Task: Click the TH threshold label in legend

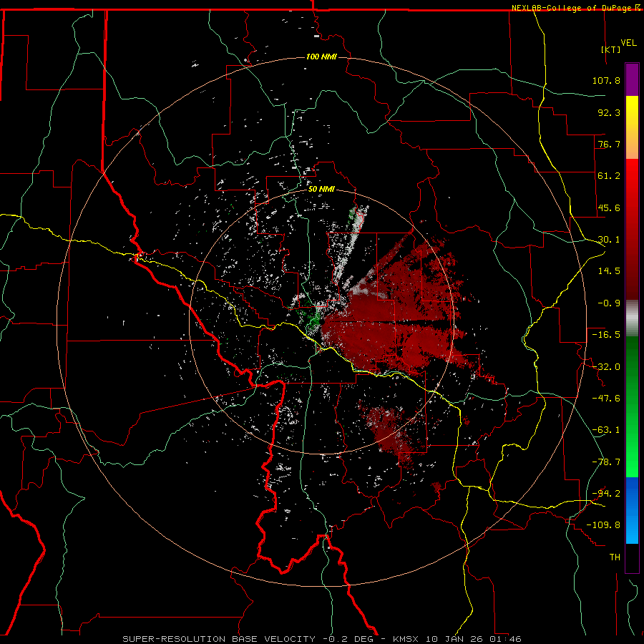Action: click(615, 557)
